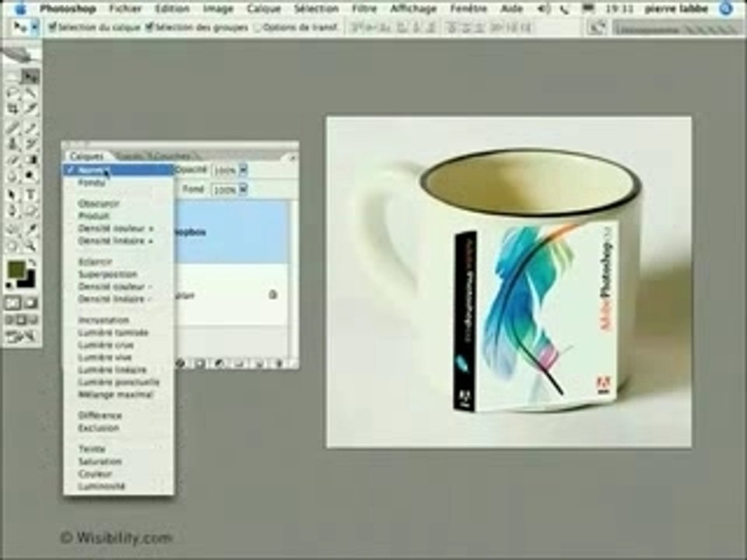The height and width of the screenshot is (560, 747).
Task: Open the Opacité slider dropdown arrow
Action: (x=243, y=170)
